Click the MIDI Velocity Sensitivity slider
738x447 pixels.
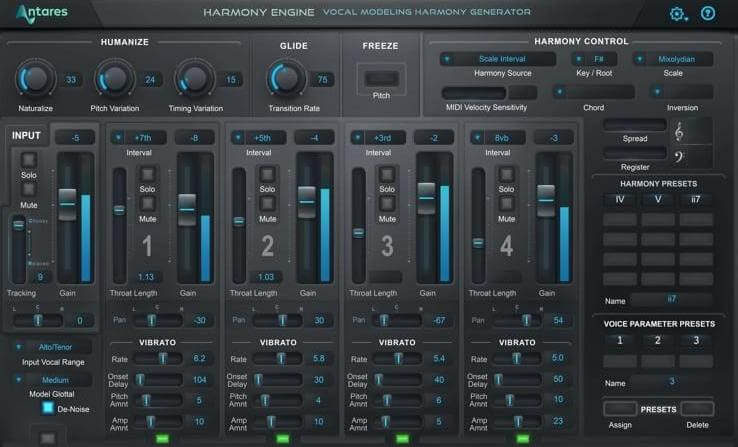[x=473, y=92]
